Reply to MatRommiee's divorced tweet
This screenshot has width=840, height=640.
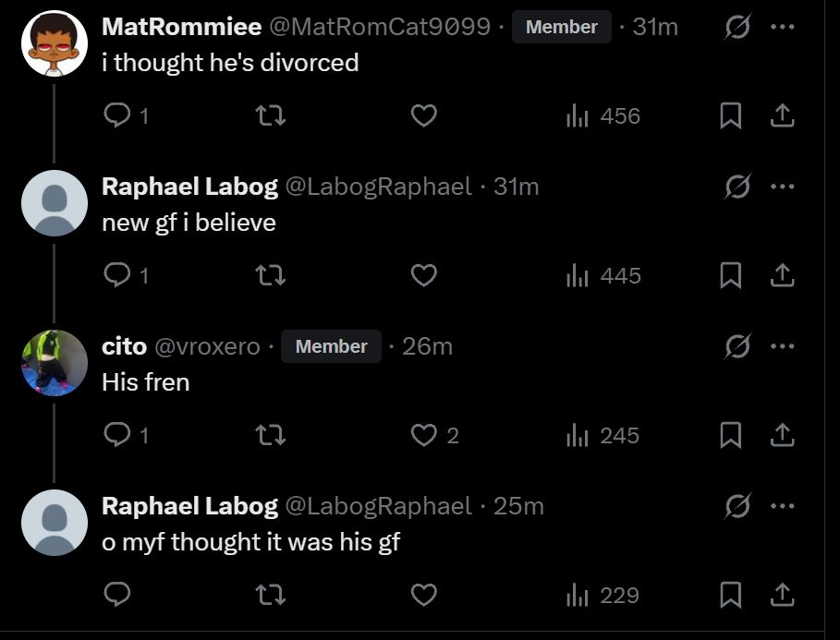(x=116, y=115)
